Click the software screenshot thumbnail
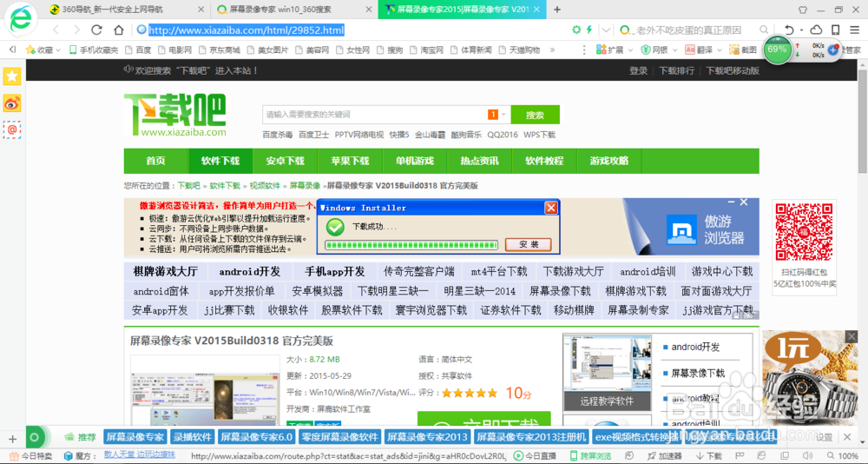Viewport: 868px width, 464px height. click(x=206, y=390)
